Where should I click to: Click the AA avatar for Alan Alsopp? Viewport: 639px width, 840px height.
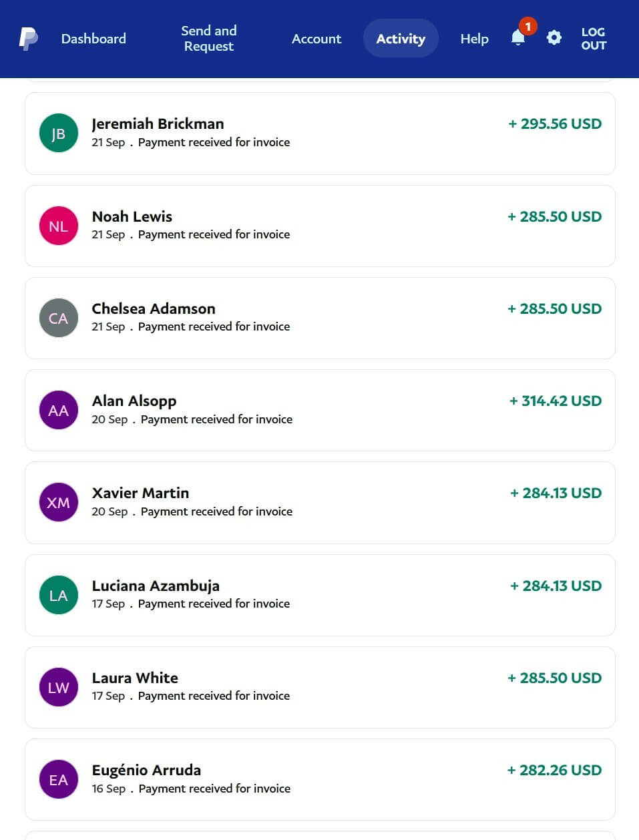(x=59, y=410)
